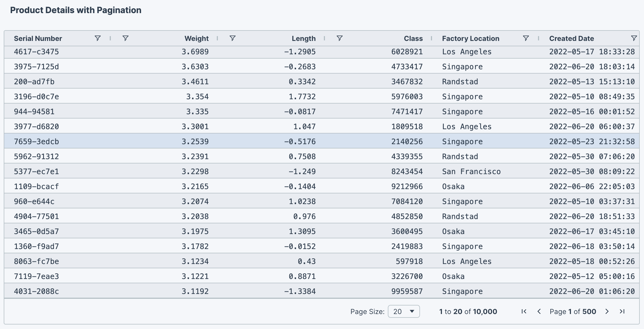Open the filter menu on Serial Number column
This screenshot has width=644, height=329.
(x=97, y=38)
